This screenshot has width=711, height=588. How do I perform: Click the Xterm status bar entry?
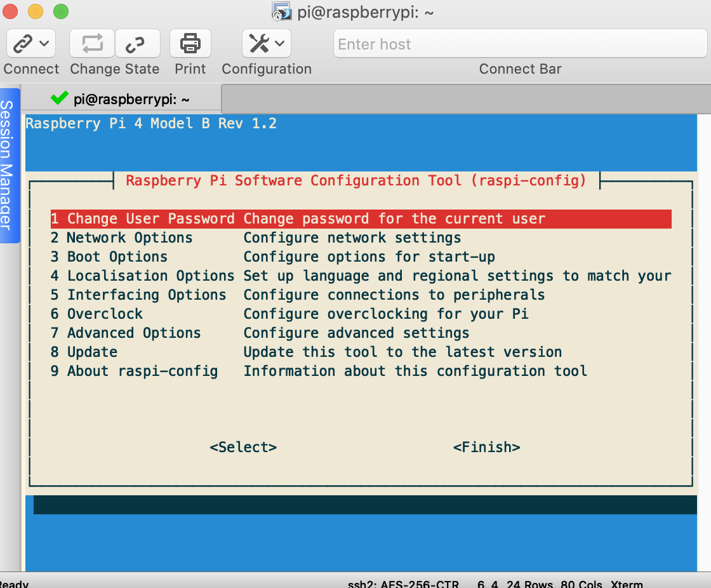point(627,584)
